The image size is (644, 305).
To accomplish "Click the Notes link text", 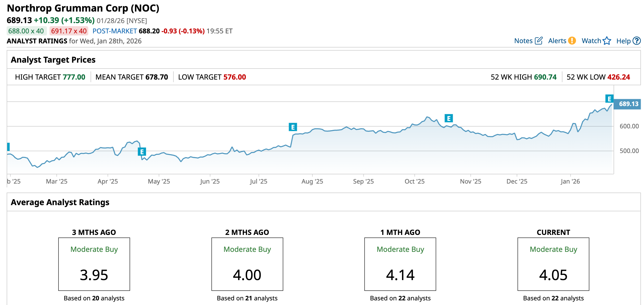I will [x=523, y=41].
